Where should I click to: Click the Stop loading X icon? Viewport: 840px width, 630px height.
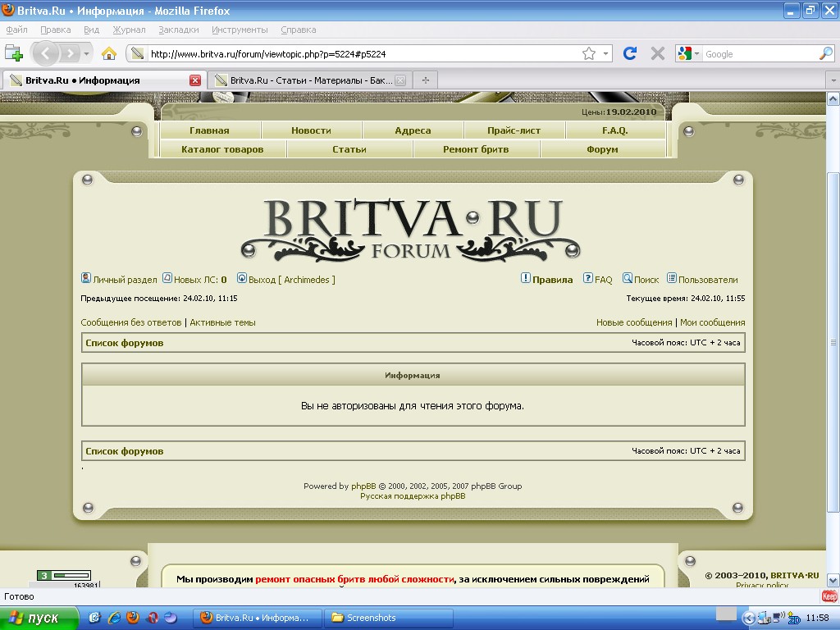(657, 54)
